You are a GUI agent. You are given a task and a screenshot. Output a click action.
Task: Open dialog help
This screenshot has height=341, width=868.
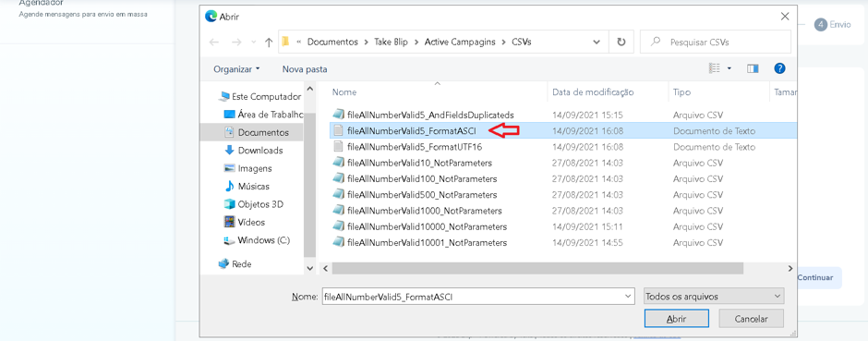(779, 68)
